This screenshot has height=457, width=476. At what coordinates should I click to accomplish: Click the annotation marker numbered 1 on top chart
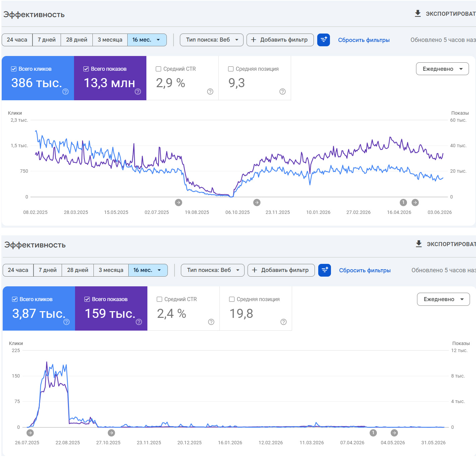403,202
